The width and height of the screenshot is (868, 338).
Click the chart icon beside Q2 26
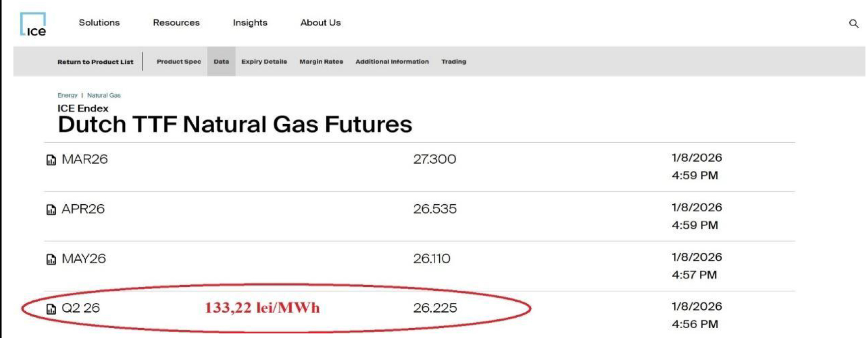(x=51, y=309)
